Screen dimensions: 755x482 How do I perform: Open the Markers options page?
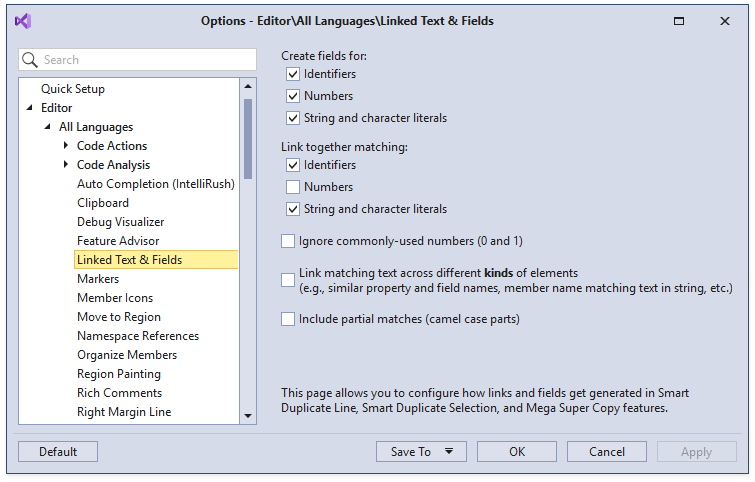[98, 279]
